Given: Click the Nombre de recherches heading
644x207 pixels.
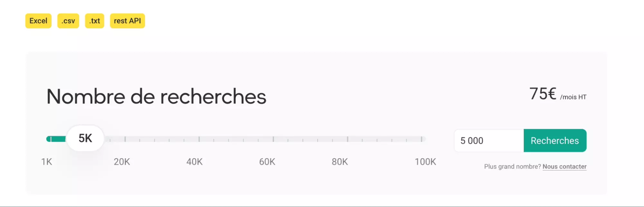Looking at the screenshot, I should [x=157, y=97].
